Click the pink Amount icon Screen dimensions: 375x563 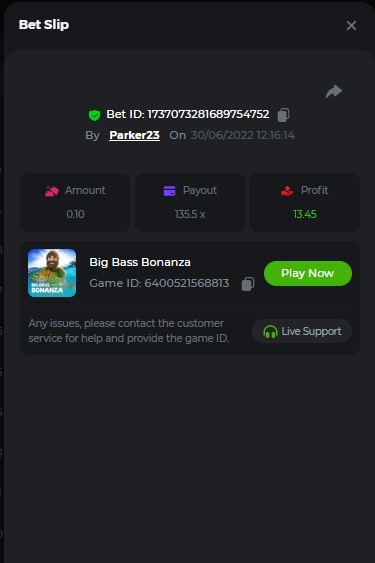(52, 191)
